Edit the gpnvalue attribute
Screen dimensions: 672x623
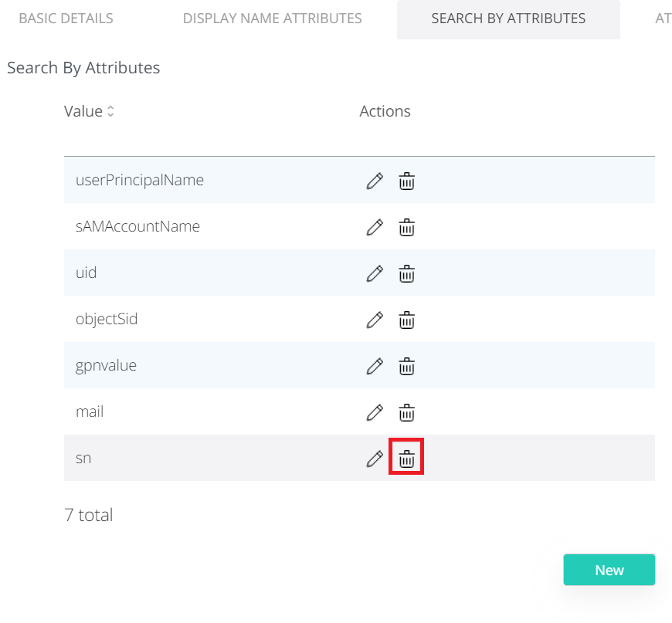[x=375, y=367]
